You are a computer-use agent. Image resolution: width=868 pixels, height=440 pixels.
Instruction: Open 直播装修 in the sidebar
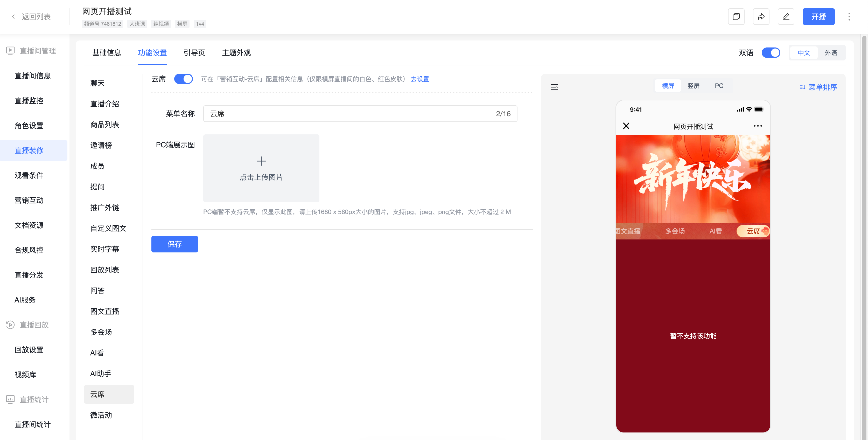[29, 150]
